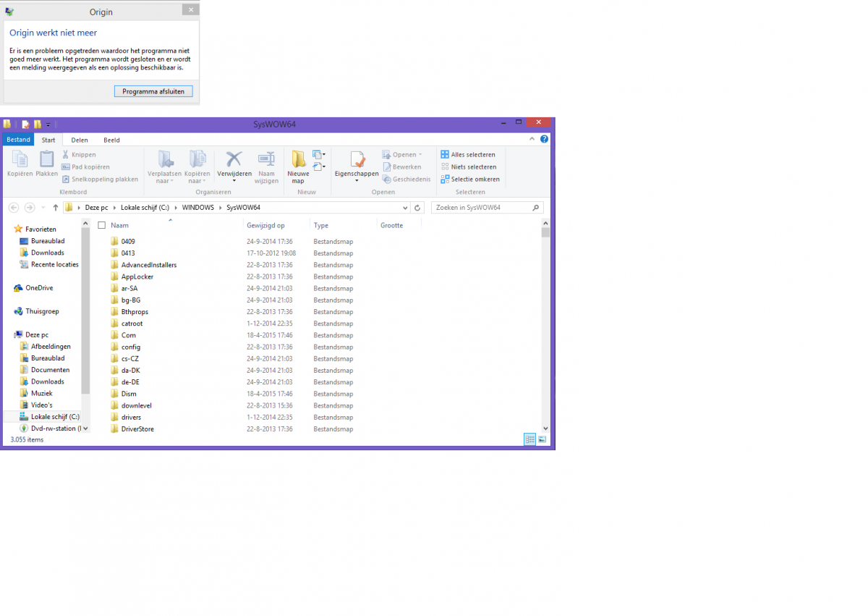Click the search magnifier icon
The width and height of the screenshot is (868, 616).
click(x=536, y=208)
